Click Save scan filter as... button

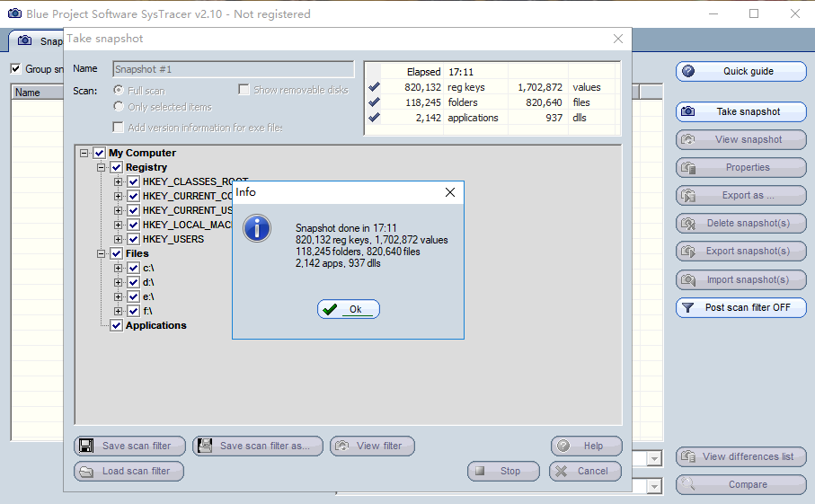click(258, 446)
